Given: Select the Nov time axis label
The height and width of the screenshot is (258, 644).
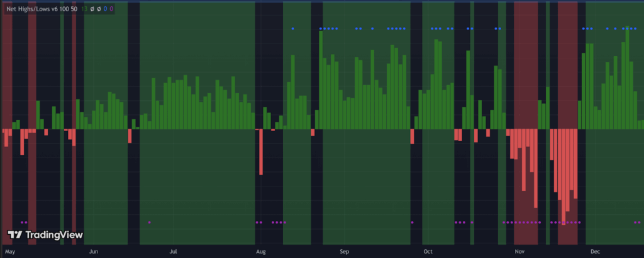Looking at the screenshot, I should 519,252.
